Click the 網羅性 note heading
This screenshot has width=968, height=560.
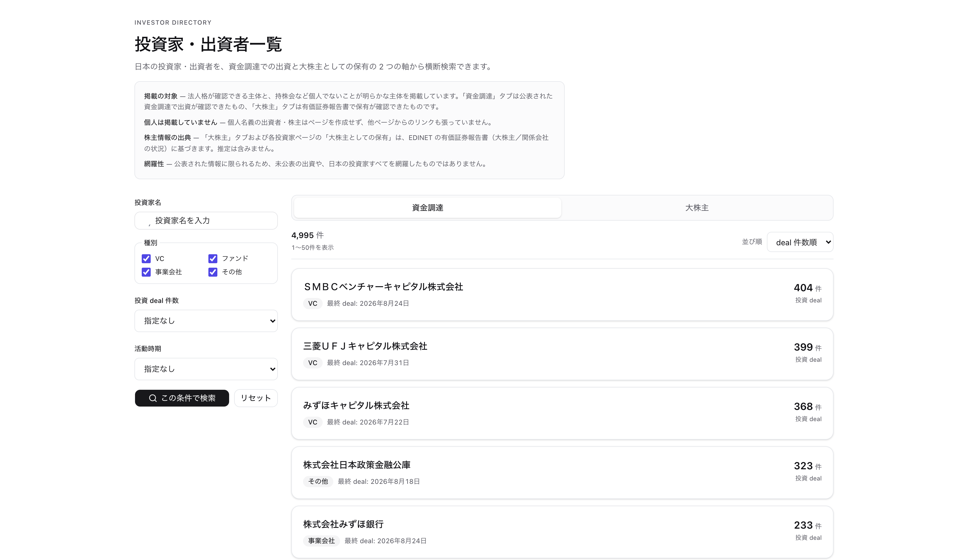click(154, 164)
